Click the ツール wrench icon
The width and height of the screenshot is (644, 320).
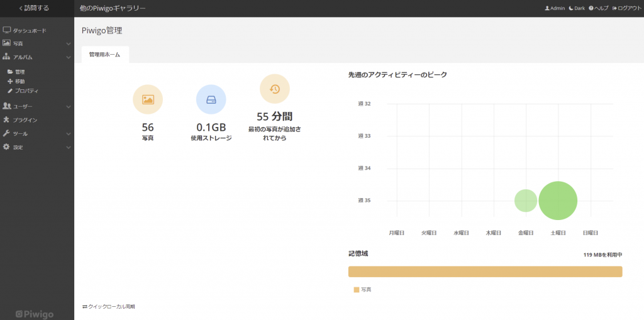tap(6, 133)
